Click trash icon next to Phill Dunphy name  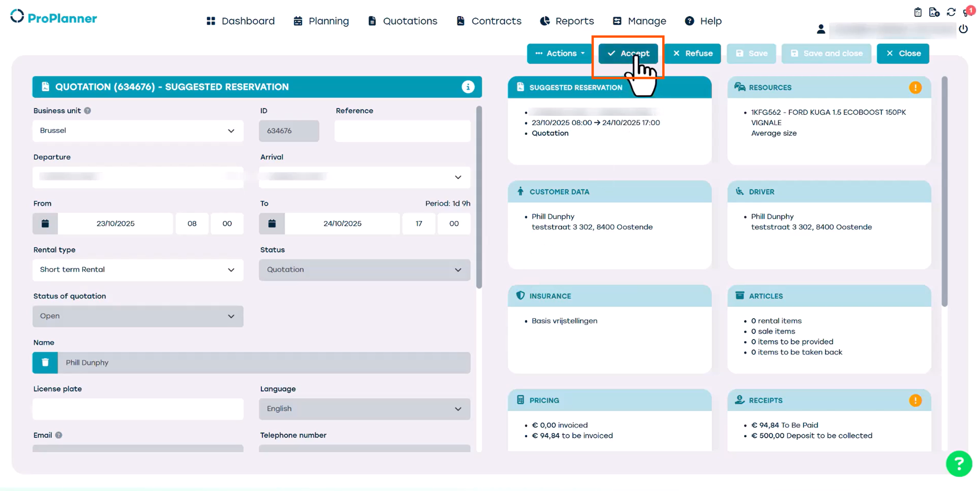coord(45,362)
